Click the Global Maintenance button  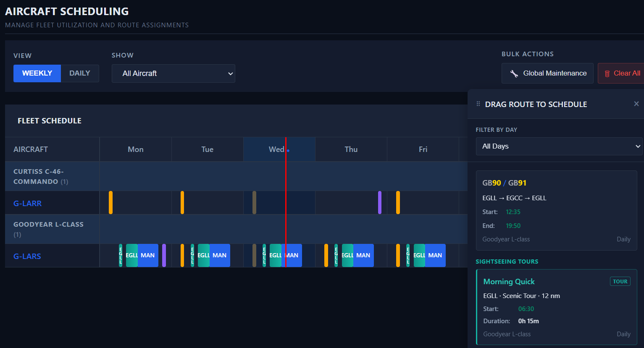tap(547, 73)
